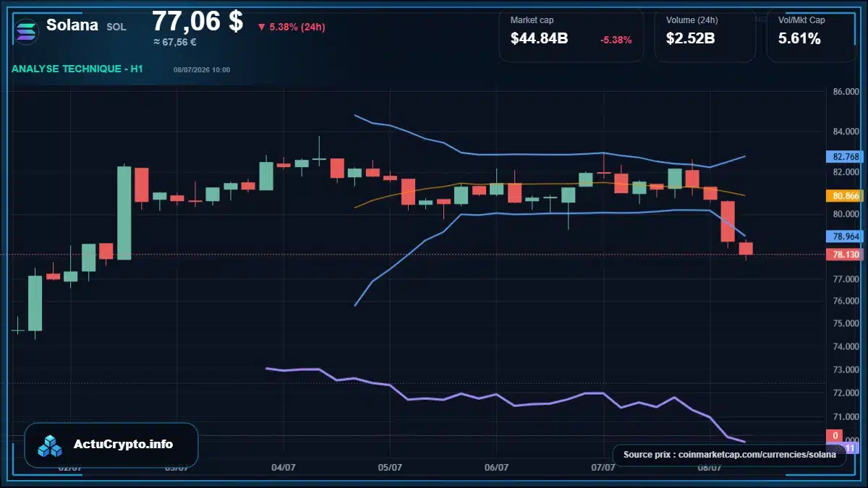Open the Vol/Mkt Cap 5.61% card
Image resolution: width=868 pixels, height=488 pixels.
click(812, 34)
